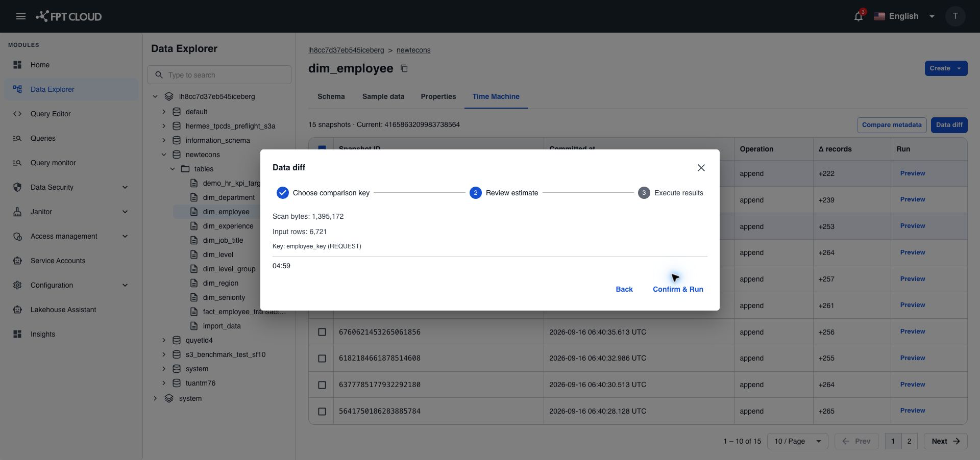Go to page 2 of snapshots
Image resolution: width=980 pixels, height=460 pixels.
(909, 441)
